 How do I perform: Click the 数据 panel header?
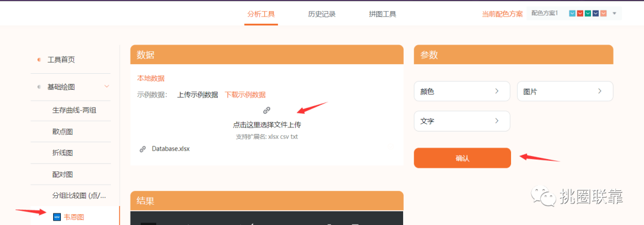tap(267, 55)
